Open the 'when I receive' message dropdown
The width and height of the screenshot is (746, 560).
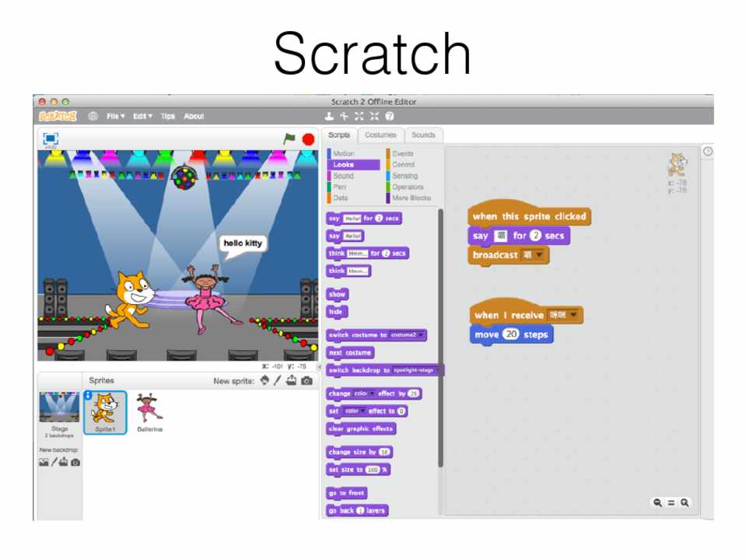575,315
